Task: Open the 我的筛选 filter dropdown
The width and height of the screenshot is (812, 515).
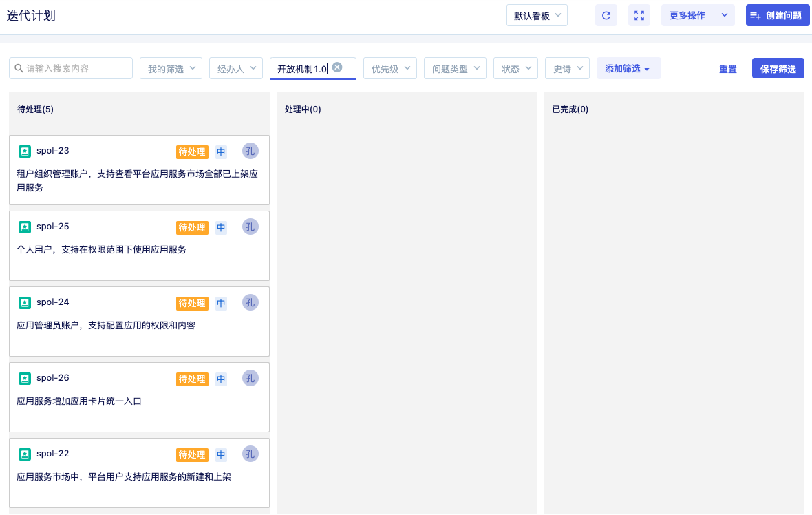Action: pos(171,68)
